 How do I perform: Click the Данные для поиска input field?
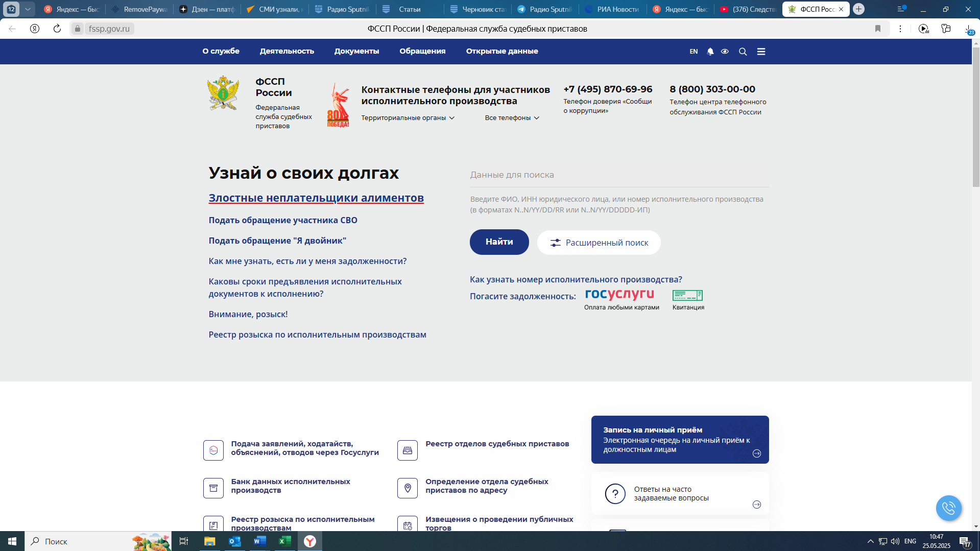click(x=619, y=175)
